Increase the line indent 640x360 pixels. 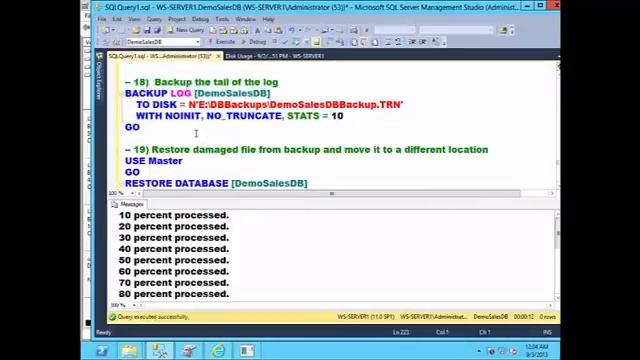tap(423, 42)
